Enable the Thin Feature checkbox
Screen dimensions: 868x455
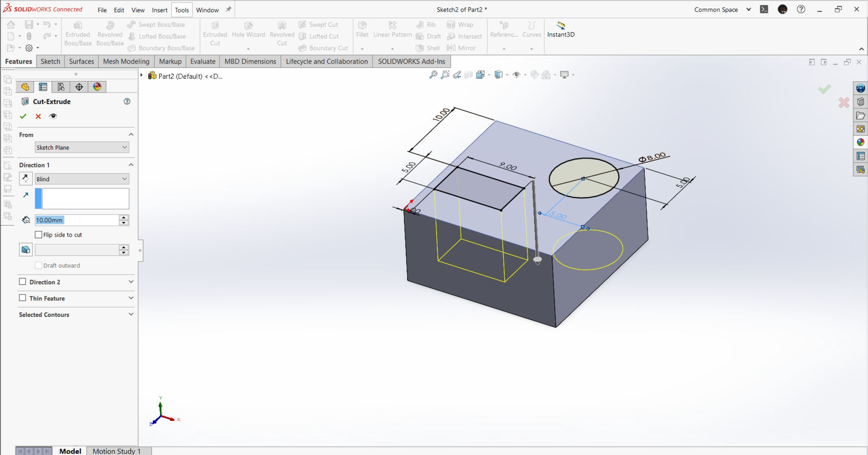click(23, 298)
